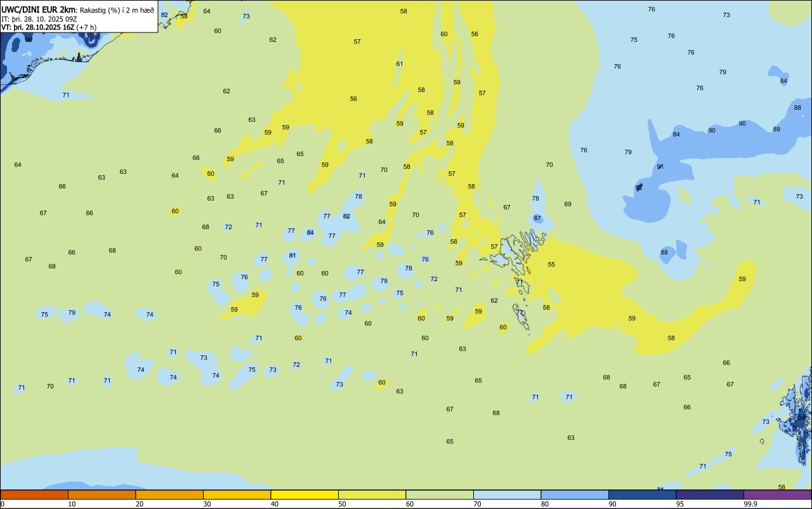Viewport: 812px width, 509px height.
Task: Click the legend tick label '0'
Action: click(3, 504)
